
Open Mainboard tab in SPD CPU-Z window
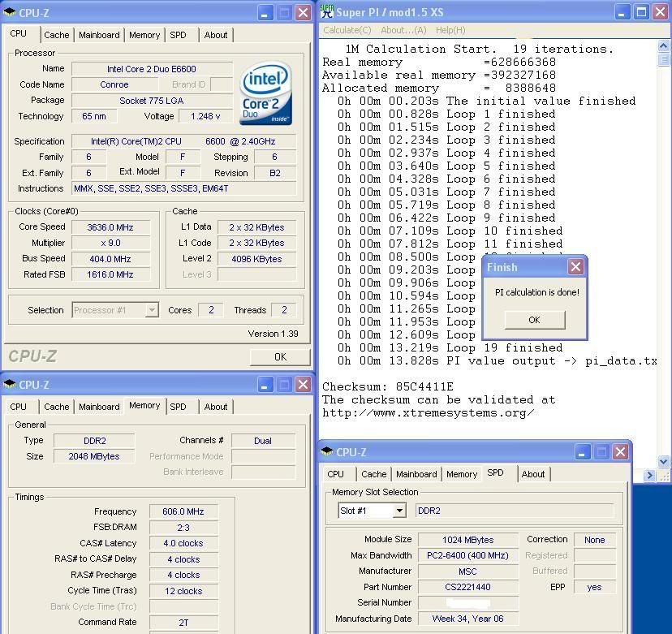416,474
